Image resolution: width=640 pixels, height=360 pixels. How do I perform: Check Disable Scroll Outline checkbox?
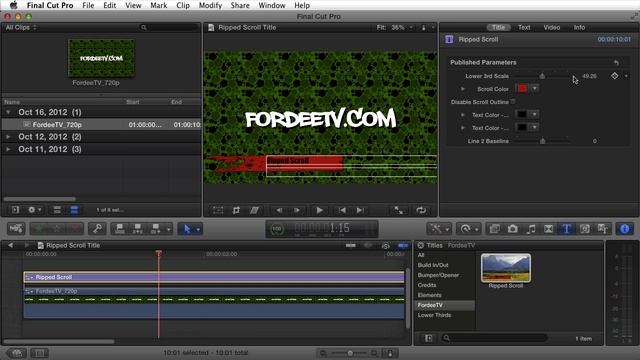(x=513, y=102)
